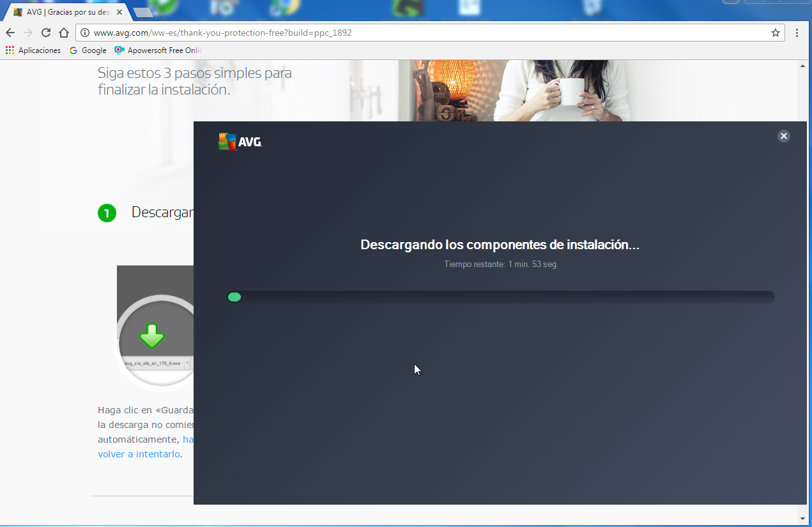Bookmark this page with the star icon
Viewport: 812px width, 527px height.
click(x=776, y=33)
